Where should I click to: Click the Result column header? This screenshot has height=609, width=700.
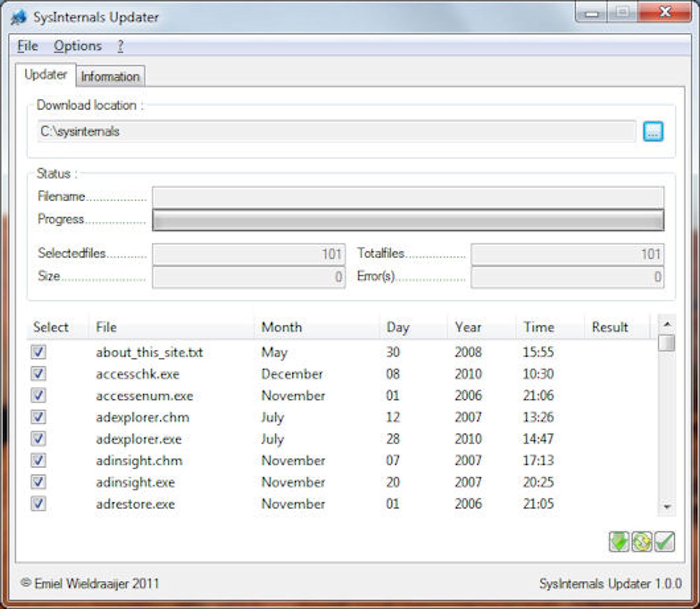pos(617,327)
